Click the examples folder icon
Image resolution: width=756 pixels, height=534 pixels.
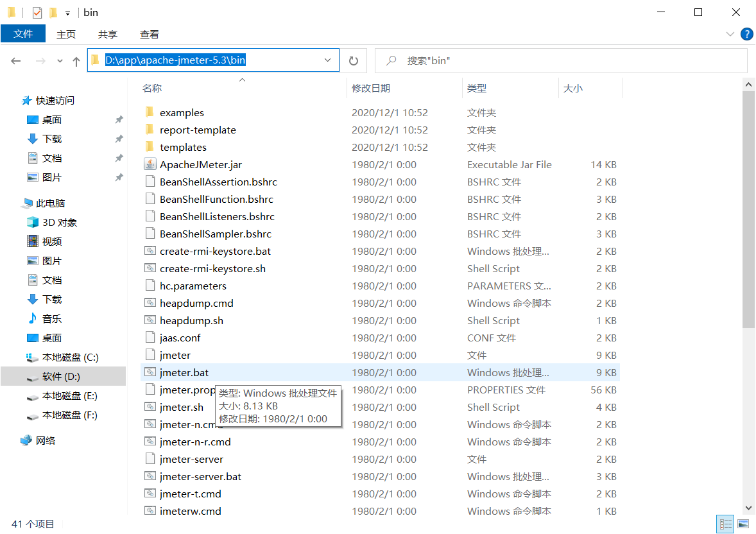(150, 112)
